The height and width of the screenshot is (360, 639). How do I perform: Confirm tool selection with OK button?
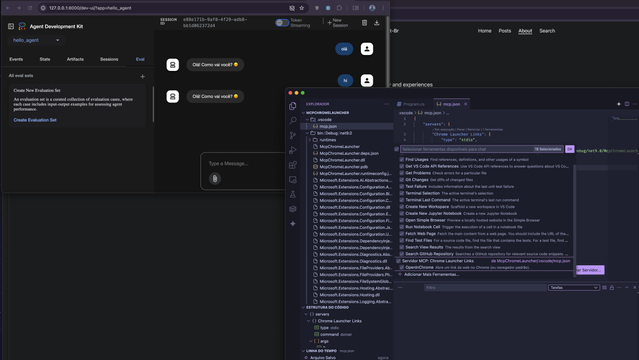click(570, 149)
